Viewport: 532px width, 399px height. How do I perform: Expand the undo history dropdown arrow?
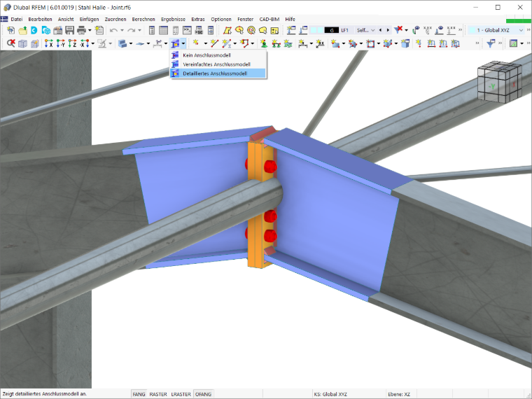[x=122, y=30]
